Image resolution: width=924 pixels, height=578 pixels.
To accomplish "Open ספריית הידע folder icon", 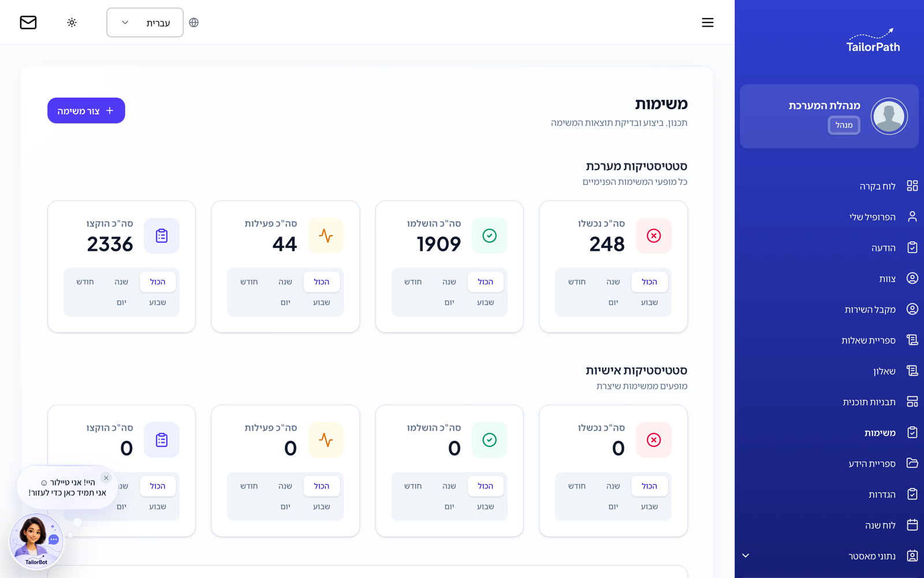I will pos(912,463).
